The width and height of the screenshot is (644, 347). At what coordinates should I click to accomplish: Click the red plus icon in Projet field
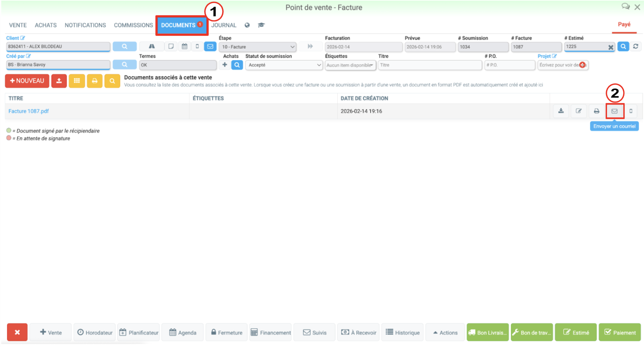[583, 65]
